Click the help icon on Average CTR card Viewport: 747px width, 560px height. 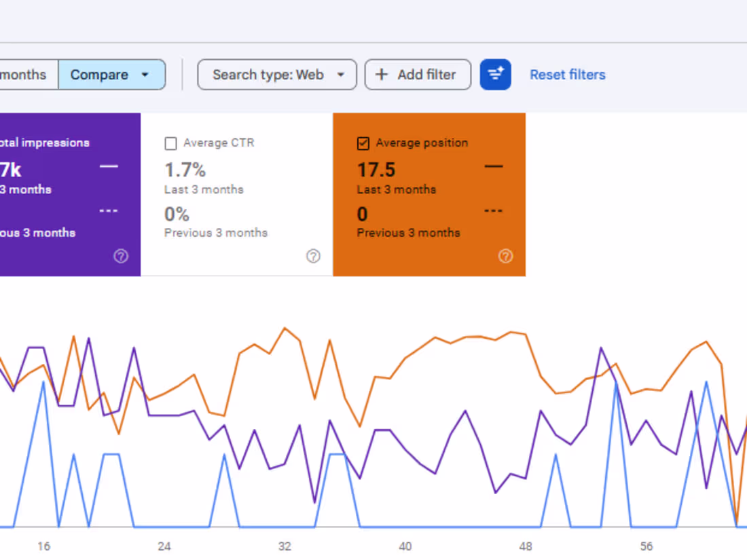click(313, 257)
